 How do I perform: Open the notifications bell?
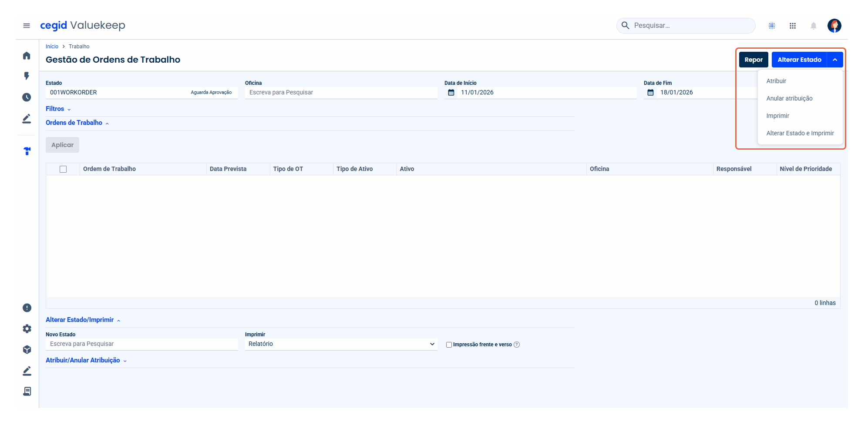[813, 26]
